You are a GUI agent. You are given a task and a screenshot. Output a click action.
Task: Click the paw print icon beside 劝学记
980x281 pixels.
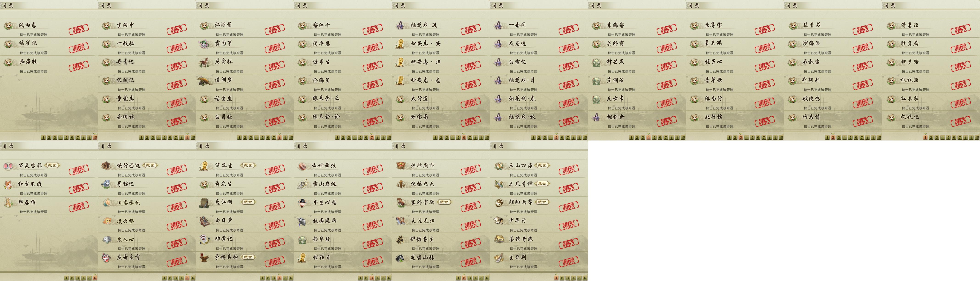(204, 239)
